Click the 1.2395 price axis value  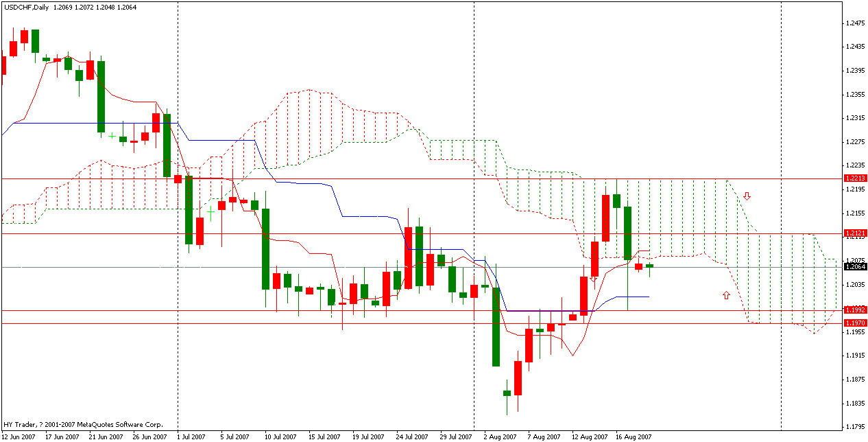[856, 71]
